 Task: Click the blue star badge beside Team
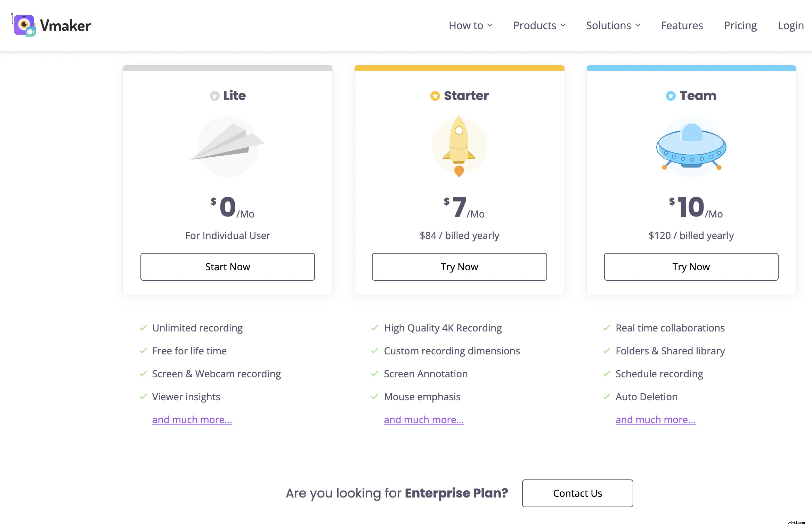(671, 96)
